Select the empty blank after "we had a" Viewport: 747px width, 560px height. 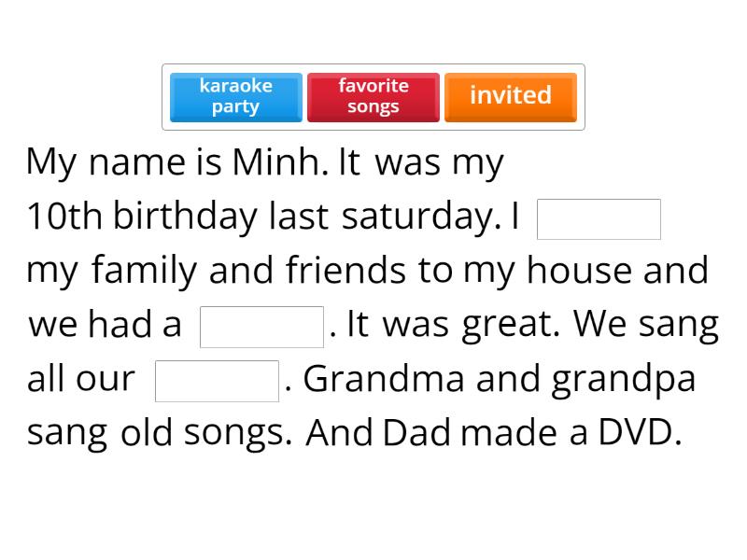point(261,327)
